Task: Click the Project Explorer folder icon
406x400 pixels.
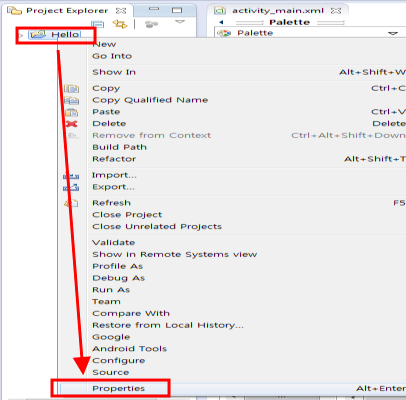Action: click(14, 10)
